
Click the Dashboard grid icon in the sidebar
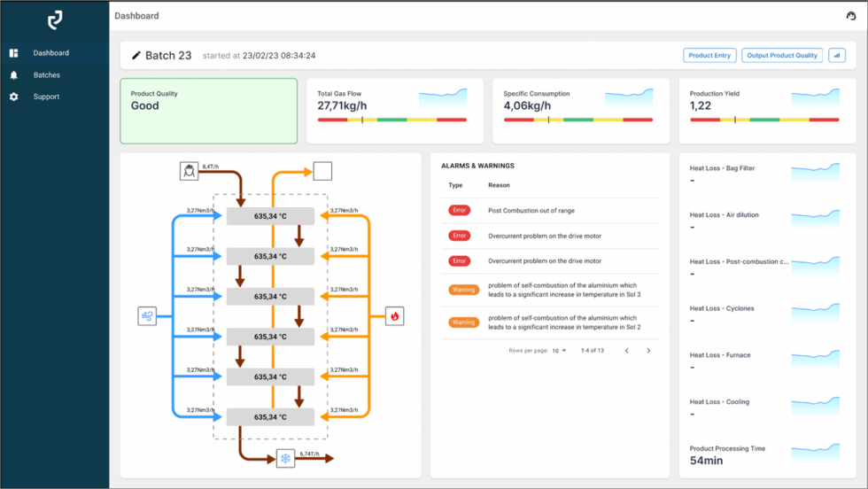14,53
